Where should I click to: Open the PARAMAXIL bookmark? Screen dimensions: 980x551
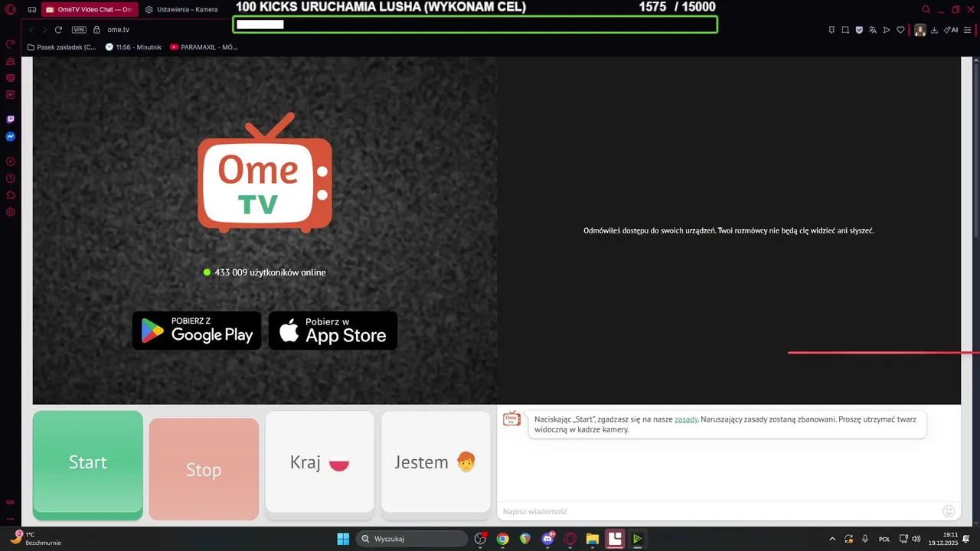click(x=204, y=47)
